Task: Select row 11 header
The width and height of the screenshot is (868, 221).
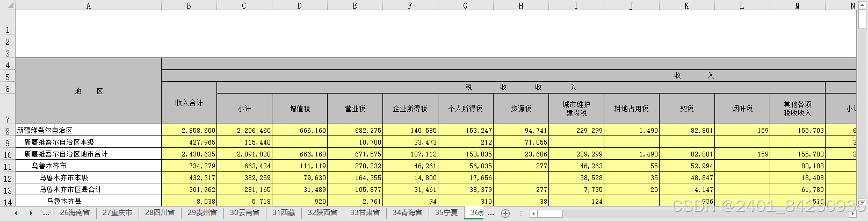Action: coord(8,166)
